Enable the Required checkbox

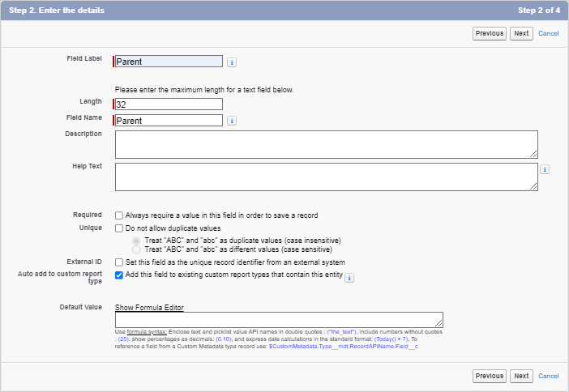[119, 215]
